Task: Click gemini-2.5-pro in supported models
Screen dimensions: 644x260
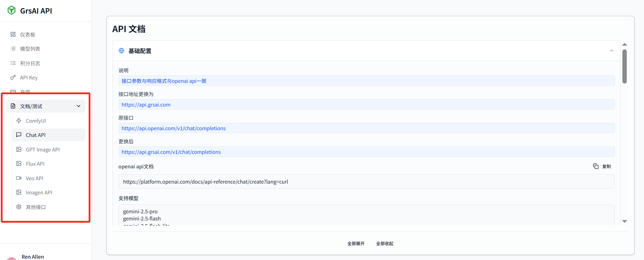Action: click(x=140, y=211)
